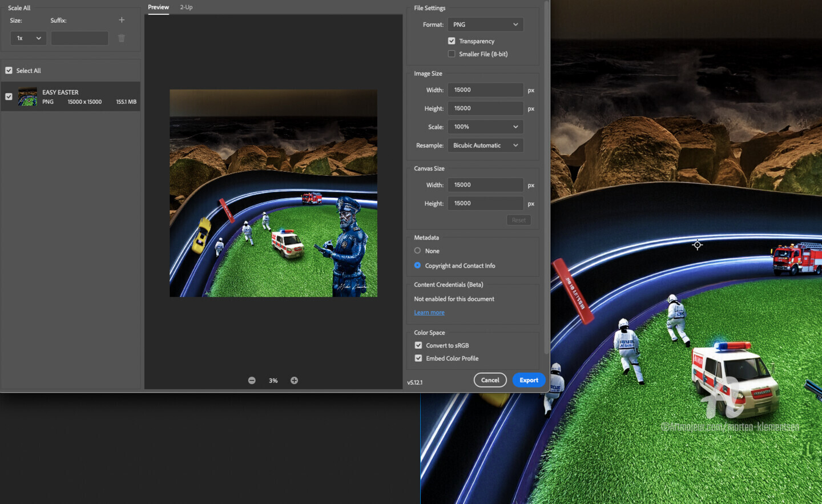Viewport: 822px width, 504px height.
Task: Disable the Transparency checkbox
Action: [x=452, y=41]
